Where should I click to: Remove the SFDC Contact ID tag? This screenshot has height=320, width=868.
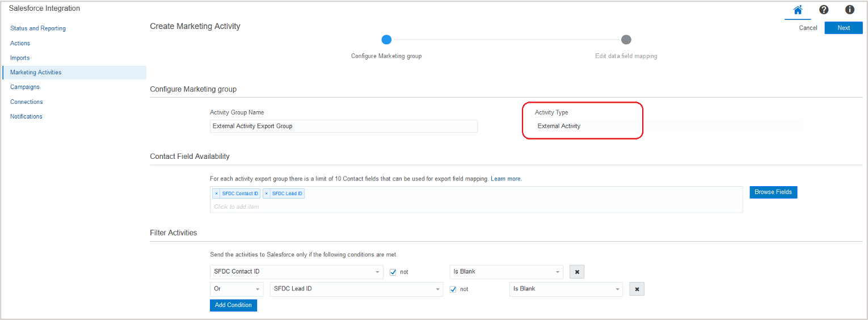click(x=216, y=193)
